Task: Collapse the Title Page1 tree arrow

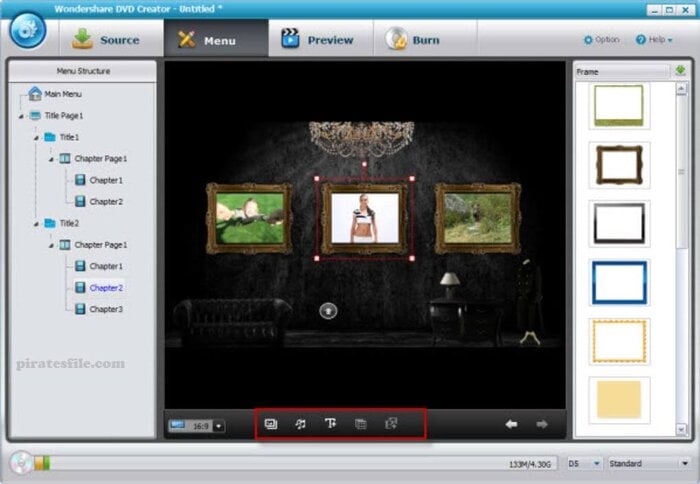Action: [21, 116]
